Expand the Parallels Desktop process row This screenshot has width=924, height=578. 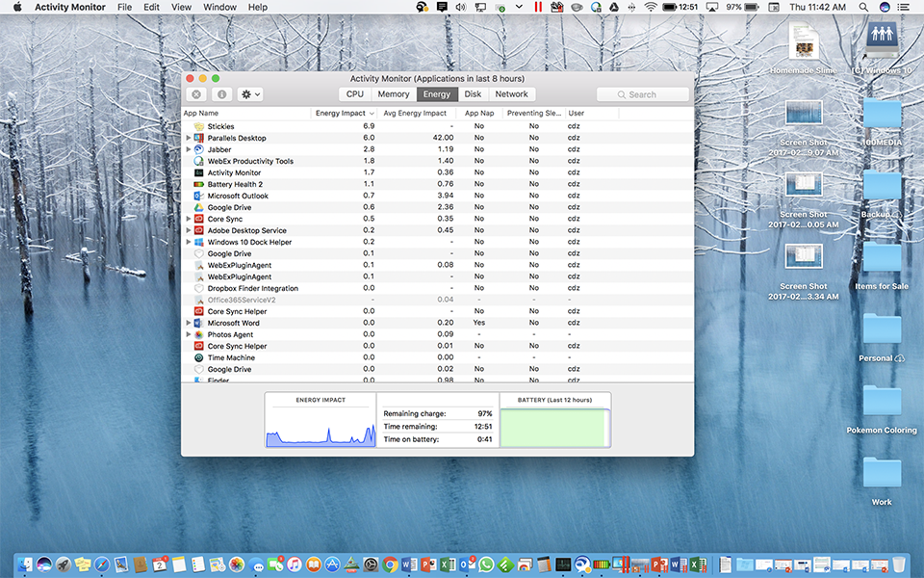click(x=189, y=138)
